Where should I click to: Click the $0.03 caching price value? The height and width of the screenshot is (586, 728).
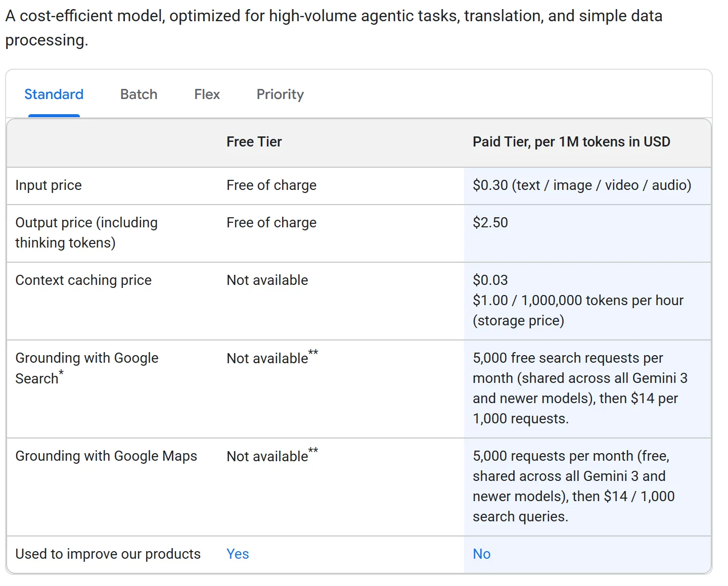point(490,280)
